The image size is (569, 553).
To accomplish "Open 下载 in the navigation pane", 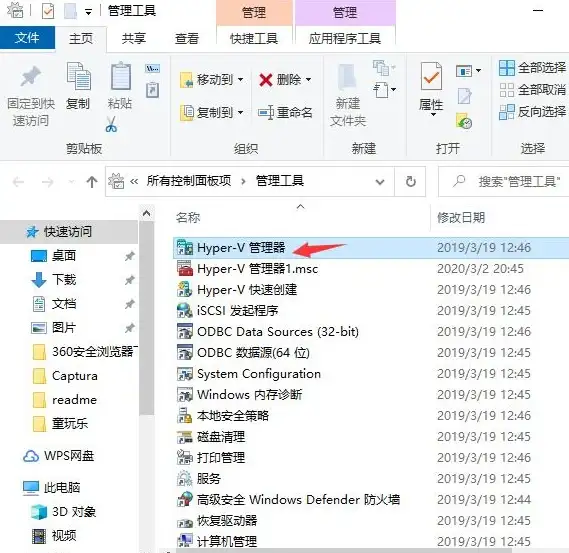I will [x=64, y=280].
